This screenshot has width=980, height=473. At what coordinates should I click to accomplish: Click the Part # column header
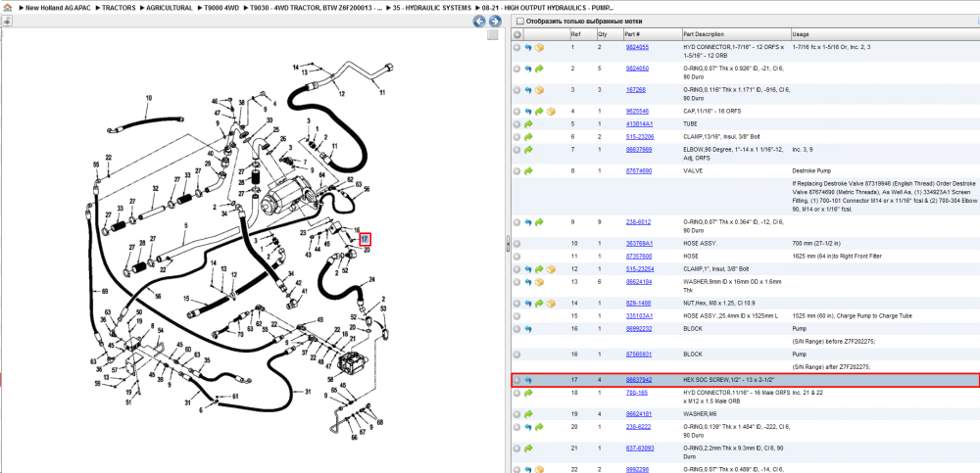pos(651,34)
